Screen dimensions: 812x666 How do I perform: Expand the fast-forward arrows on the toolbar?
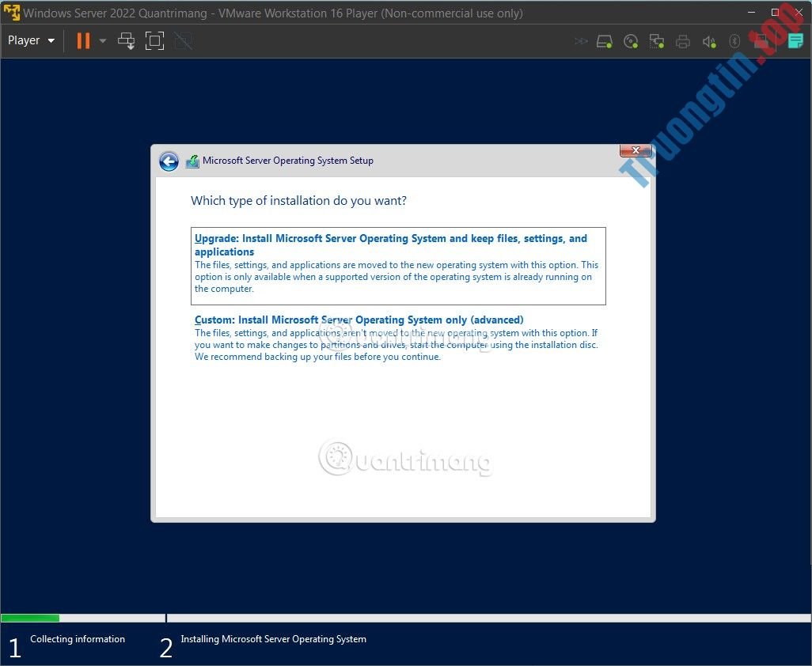coord(581,41)
